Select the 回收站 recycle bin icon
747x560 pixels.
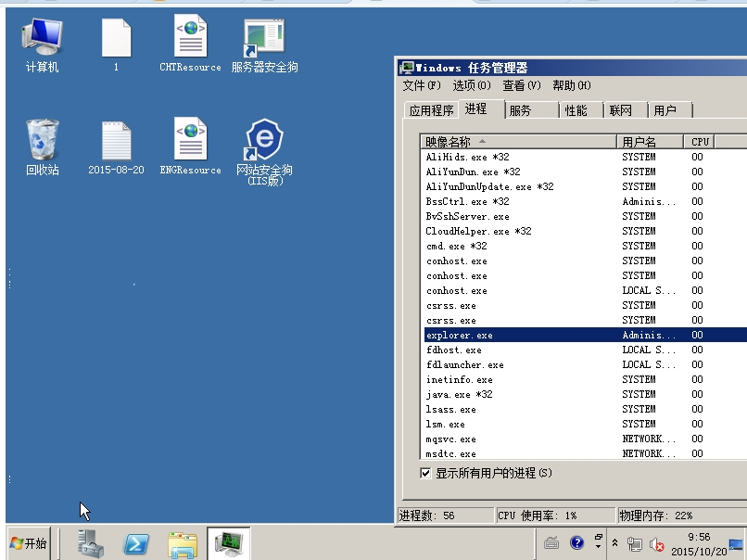(42, 146)
